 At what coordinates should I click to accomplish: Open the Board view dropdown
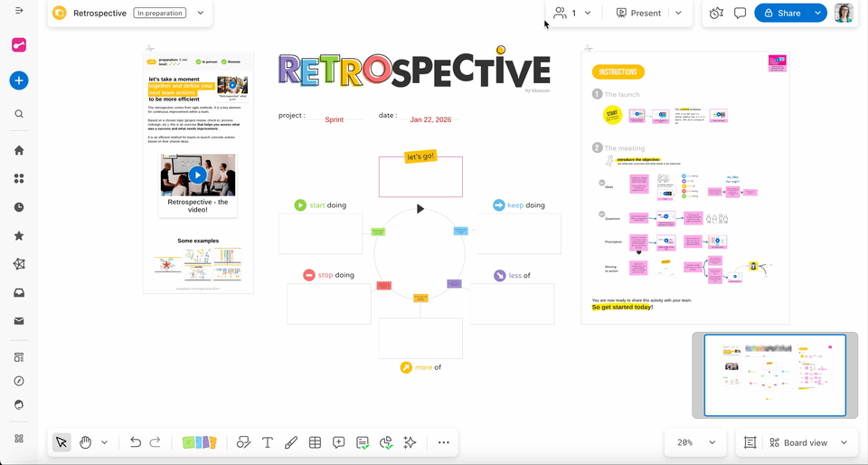[x=806, y=442]
